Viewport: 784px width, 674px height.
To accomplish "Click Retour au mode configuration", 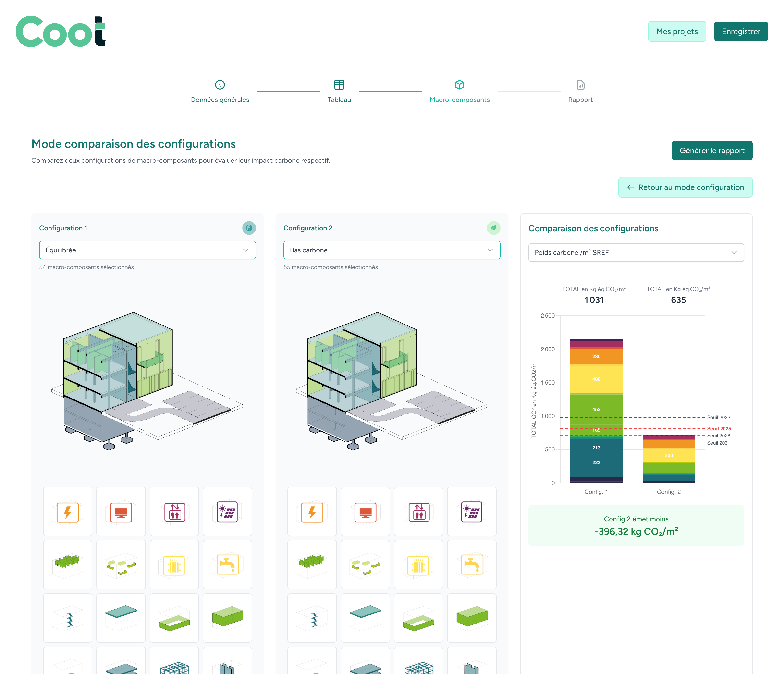I will point(685,187).
